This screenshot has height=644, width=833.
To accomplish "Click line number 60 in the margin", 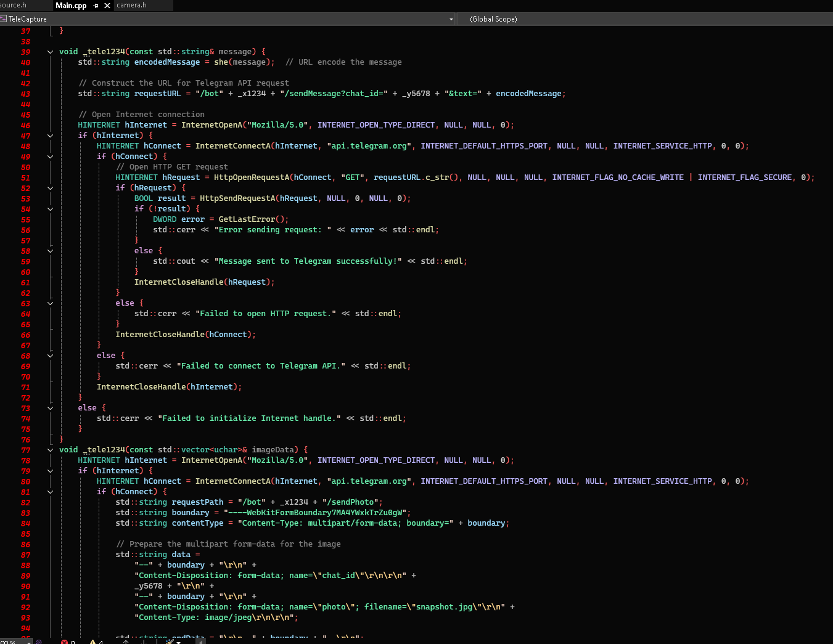I will (25, 272).
